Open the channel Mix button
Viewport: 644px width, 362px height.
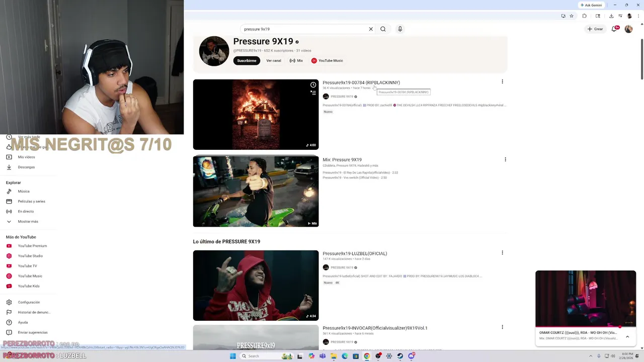pos(296,61)
